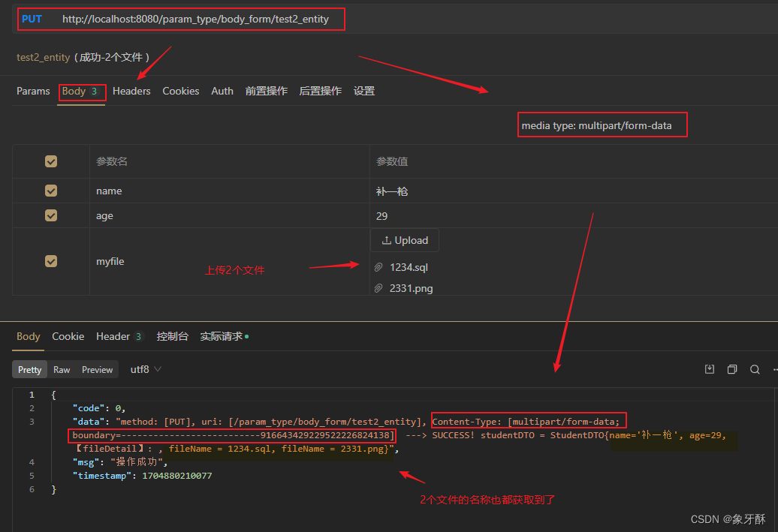Open search in response body

coord(755,369)
